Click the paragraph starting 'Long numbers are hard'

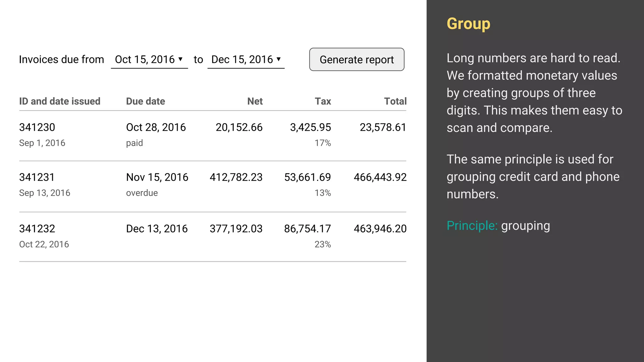click(x=535, y=93)
